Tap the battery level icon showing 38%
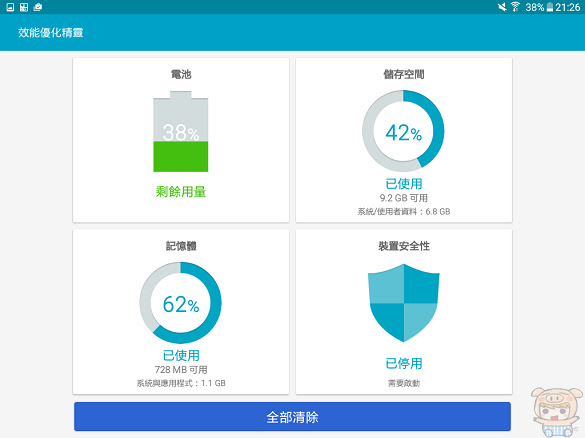The image size is (585, 438). tap(181, 131)
